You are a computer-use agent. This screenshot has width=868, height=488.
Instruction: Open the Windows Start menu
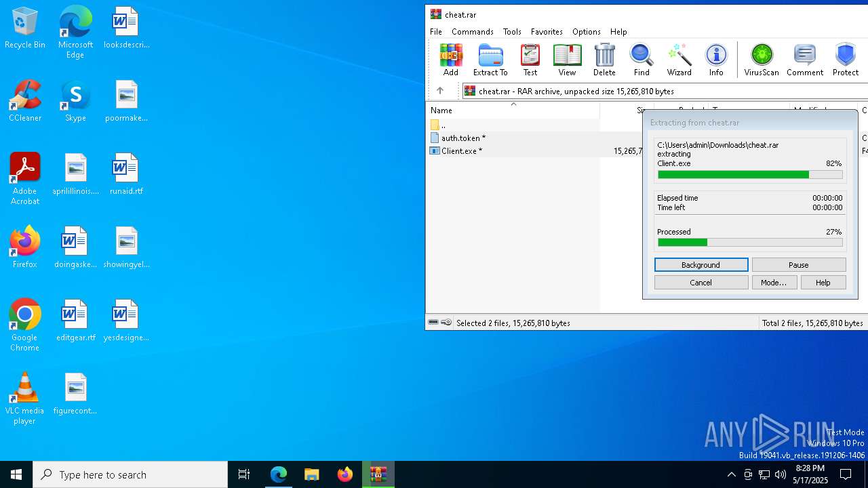point(16,474)
